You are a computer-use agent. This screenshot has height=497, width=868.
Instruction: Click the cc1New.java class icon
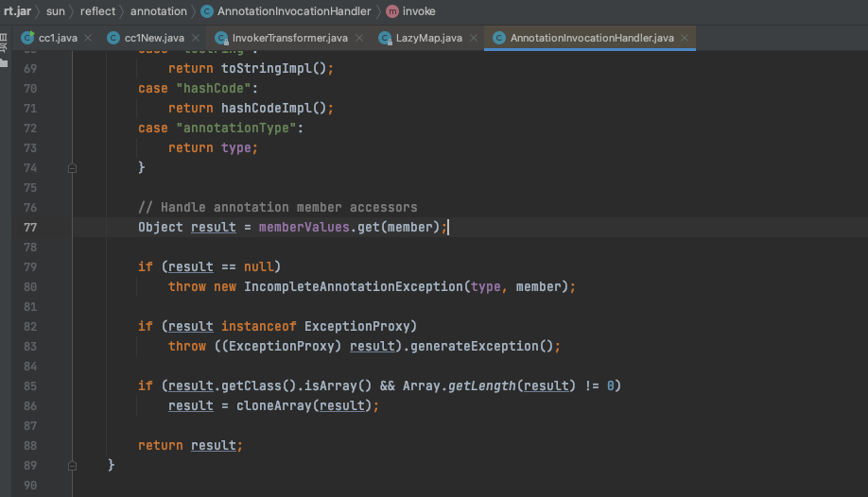click(113, 38)
